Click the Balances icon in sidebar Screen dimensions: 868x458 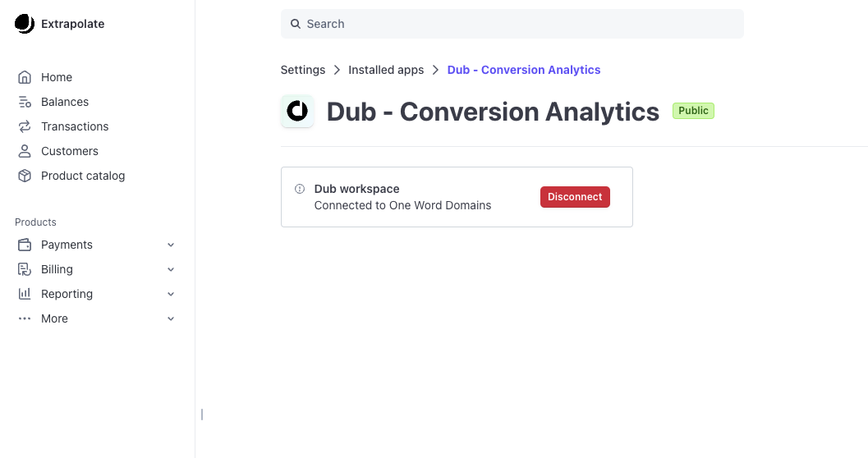click(25, 102)
